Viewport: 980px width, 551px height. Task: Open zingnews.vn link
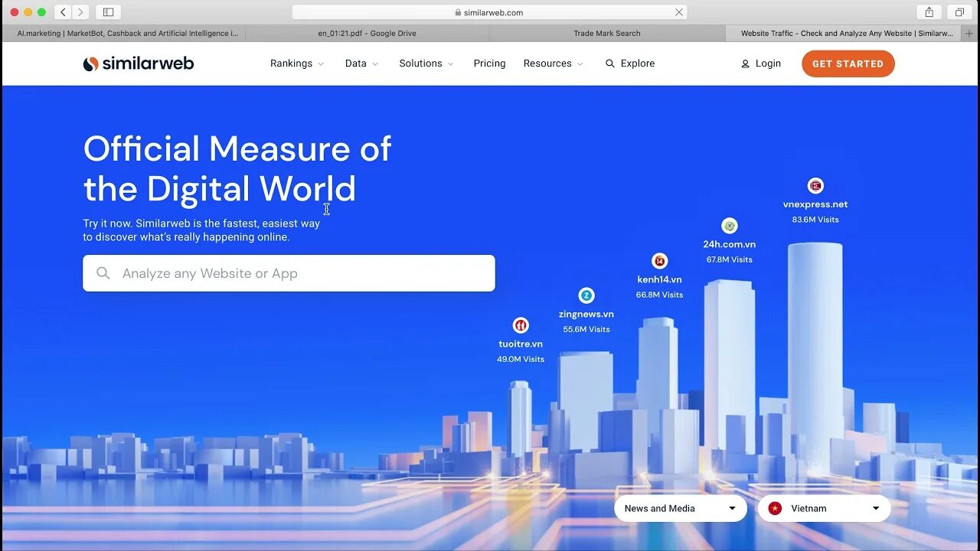point(586,314)
